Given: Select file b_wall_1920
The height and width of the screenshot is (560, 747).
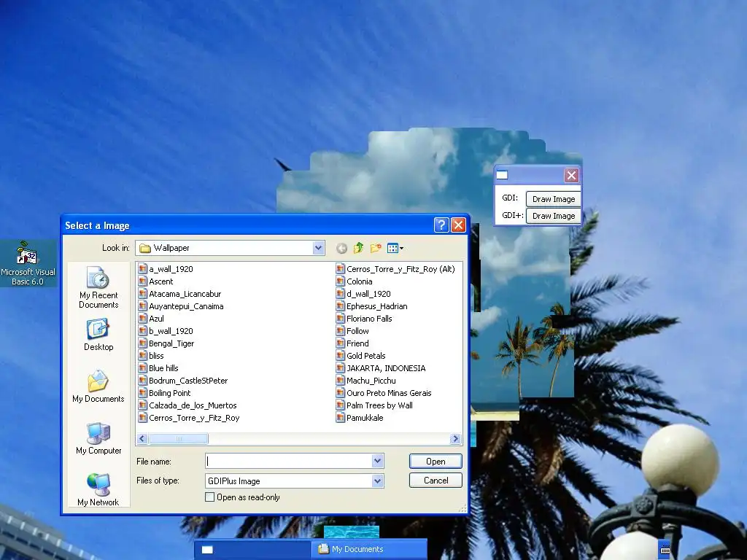Looking at the screenshot, I should (166, 331).
